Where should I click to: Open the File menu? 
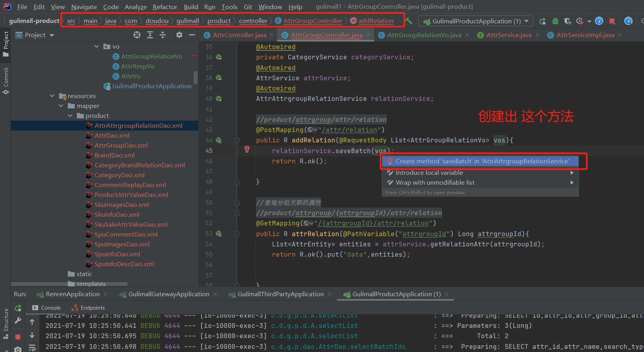(x=22, y=7)
